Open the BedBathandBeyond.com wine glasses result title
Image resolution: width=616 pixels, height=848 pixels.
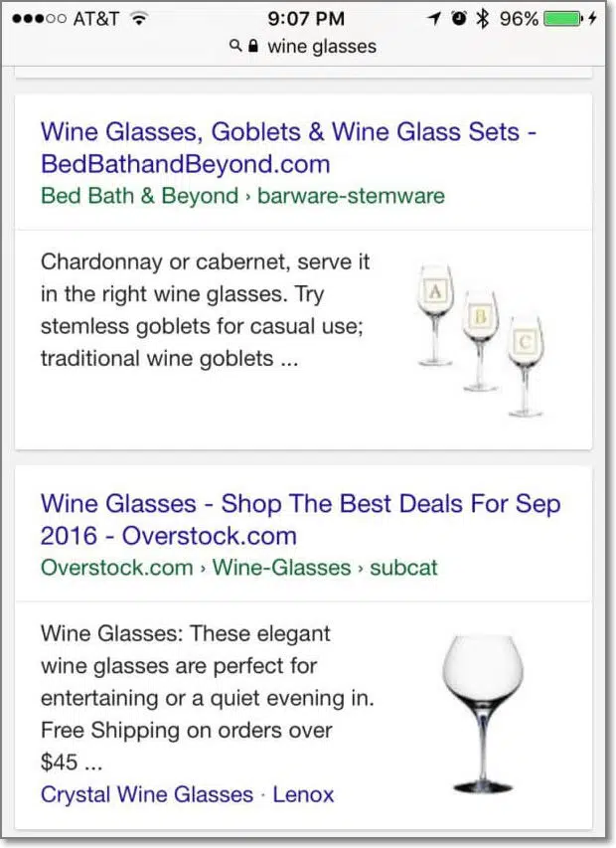tap(288, 147)
